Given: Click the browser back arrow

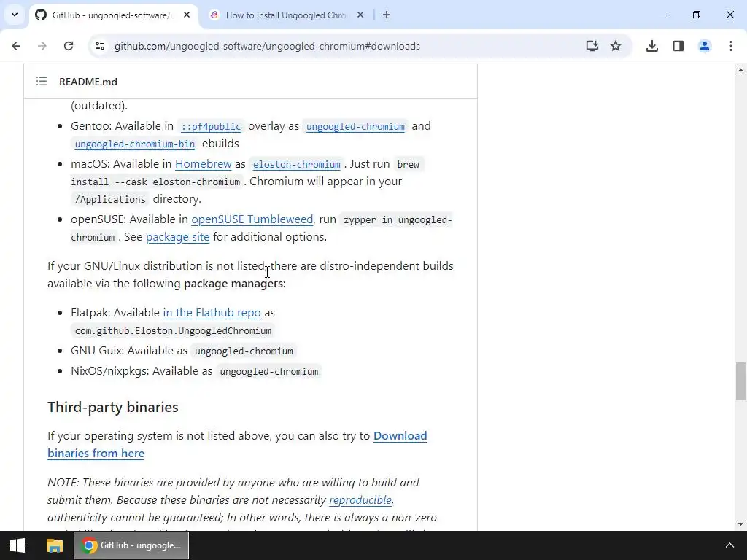Looking at the screenshot, I should [x=16, y=46].
